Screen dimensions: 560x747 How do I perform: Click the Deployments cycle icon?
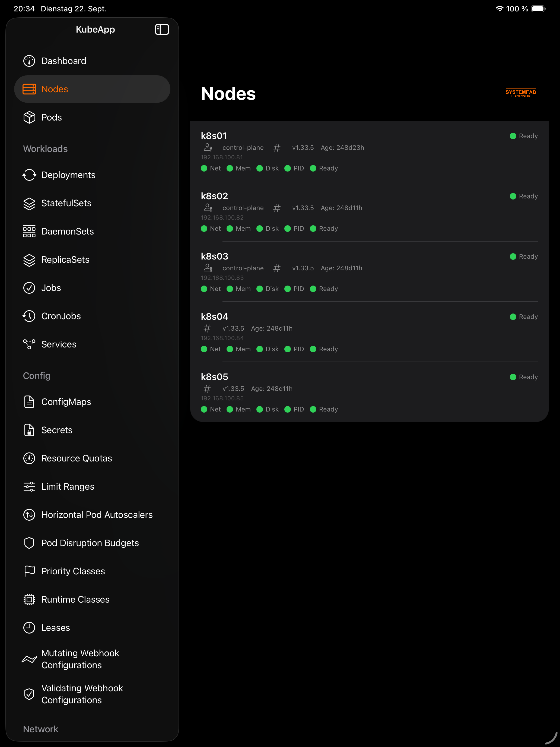tap(29, 175)
